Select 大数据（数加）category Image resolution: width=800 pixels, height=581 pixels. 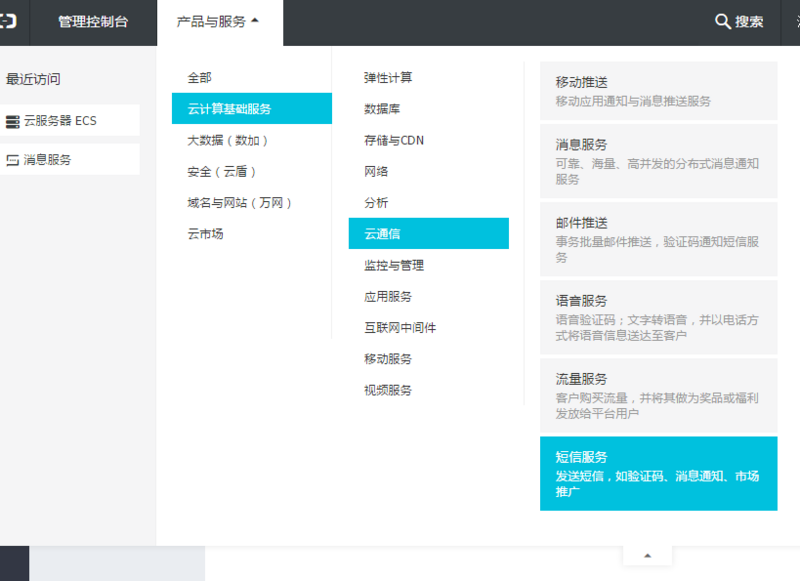(x=252, y=140)
